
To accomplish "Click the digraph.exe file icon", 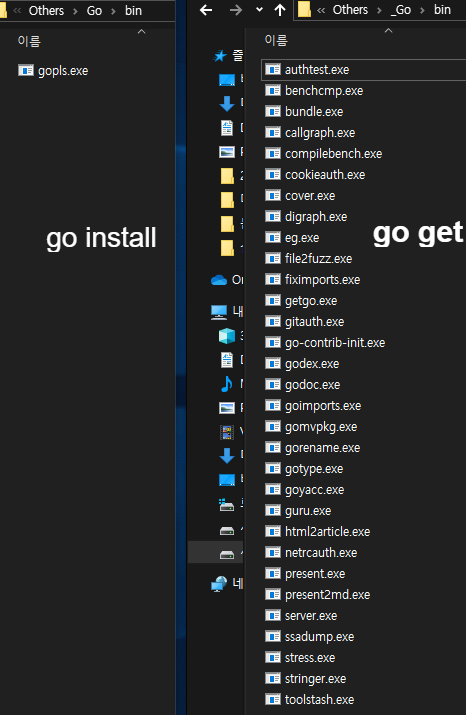I will click(273, 217).
